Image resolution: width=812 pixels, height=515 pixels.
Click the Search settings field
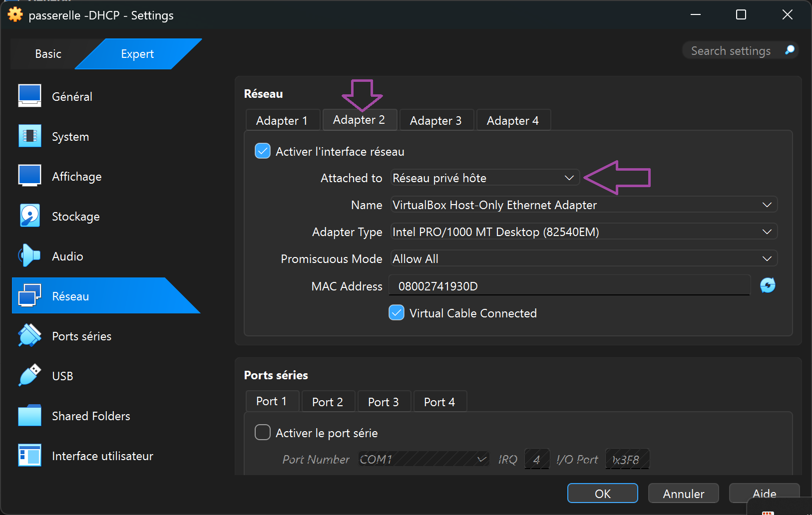pos(731,51)
